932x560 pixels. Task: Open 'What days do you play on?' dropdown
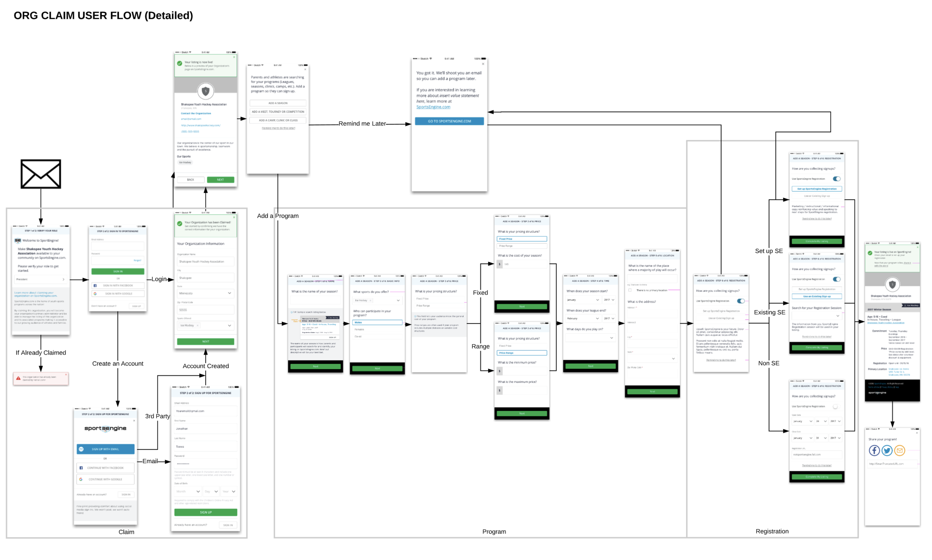coord(590,338)
